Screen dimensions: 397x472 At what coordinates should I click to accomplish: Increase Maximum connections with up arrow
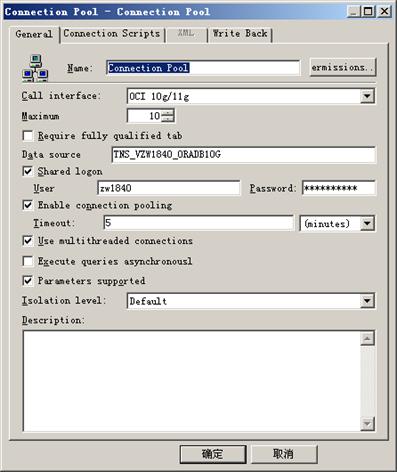tap(168, 112)
